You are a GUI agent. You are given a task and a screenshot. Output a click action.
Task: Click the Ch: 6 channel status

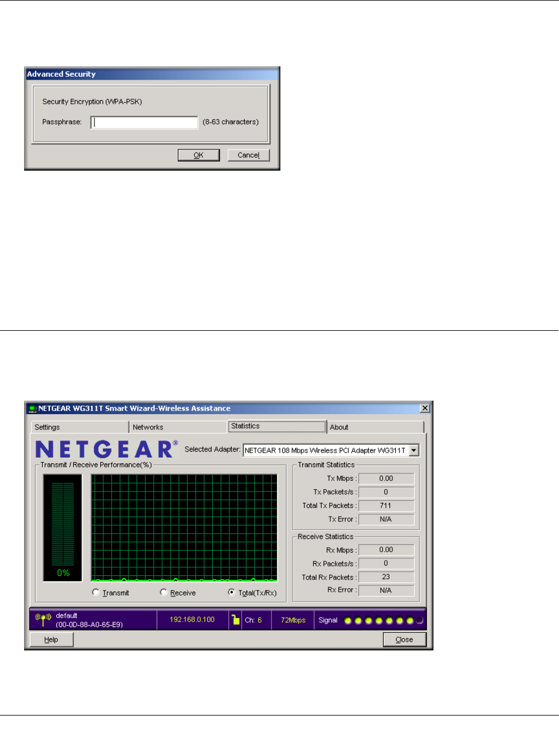click(253, 620)
